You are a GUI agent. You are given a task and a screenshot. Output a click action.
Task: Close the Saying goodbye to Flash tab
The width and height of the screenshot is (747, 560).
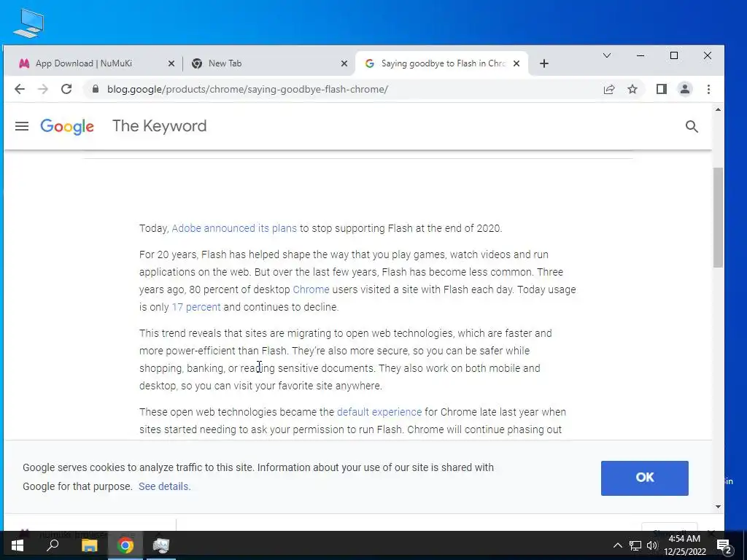click(x=516, y=63)
